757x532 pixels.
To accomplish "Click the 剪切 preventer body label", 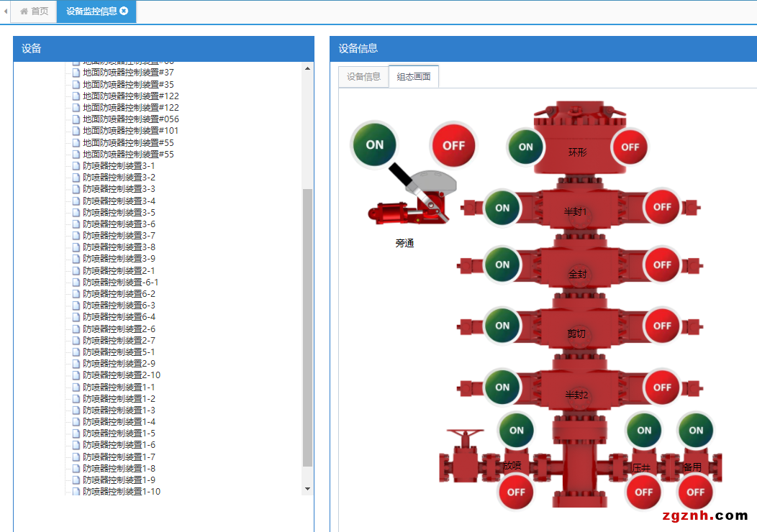I will (x=576, y=334).
